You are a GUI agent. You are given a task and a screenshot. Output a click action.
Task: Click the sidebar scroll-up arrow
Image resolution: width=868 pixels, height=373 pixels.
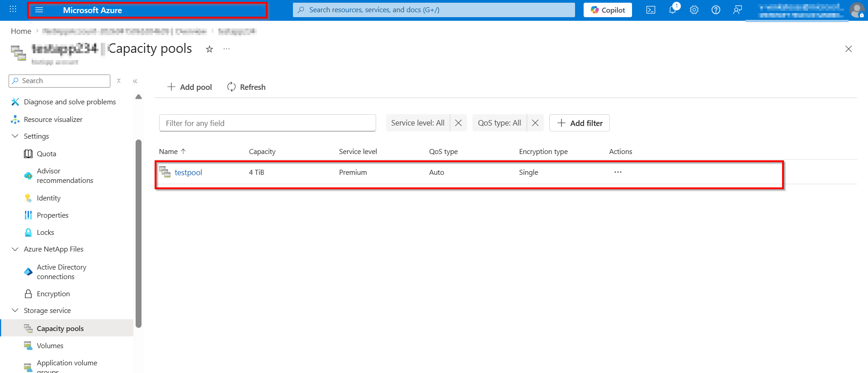pos(138,97)
